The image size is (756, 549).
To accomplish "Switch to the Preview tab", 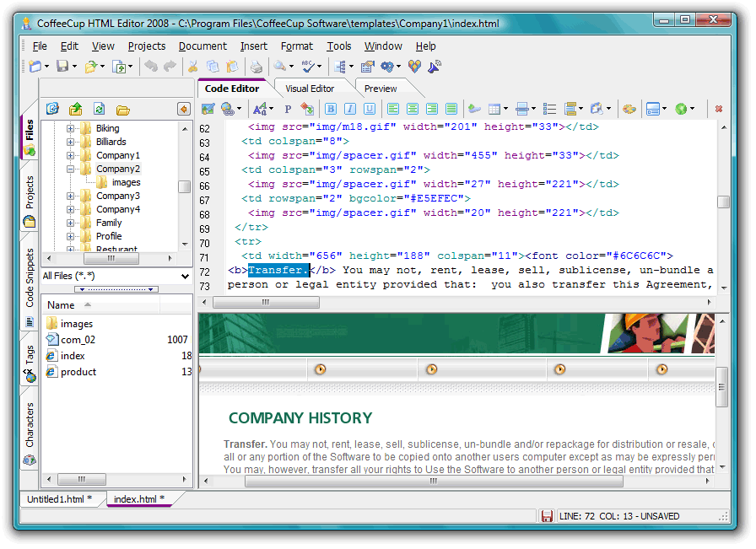I will pos(381,89).
